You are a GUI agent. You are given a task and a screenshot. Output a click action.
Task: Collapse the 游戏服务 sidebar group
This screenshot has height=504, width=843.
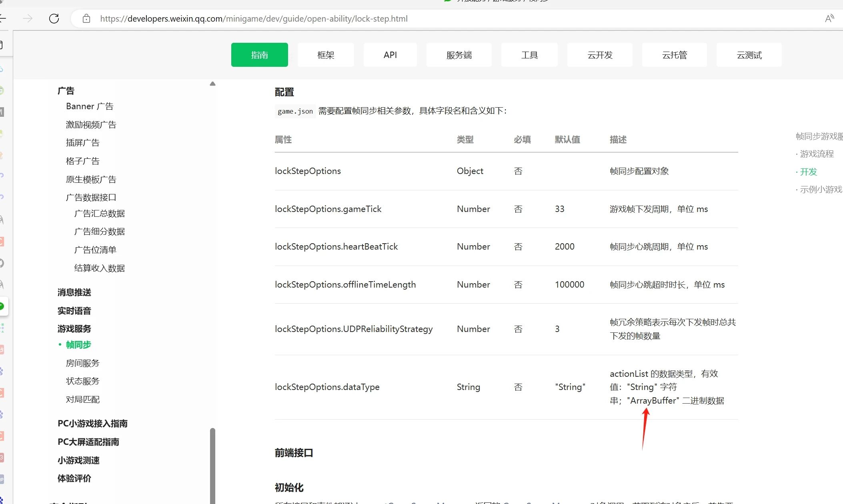tap(74, 329)
